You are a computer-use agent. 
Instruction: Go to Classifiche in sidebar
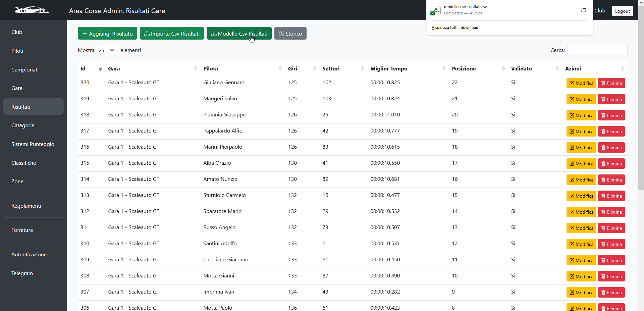click(x=23, y=163)
